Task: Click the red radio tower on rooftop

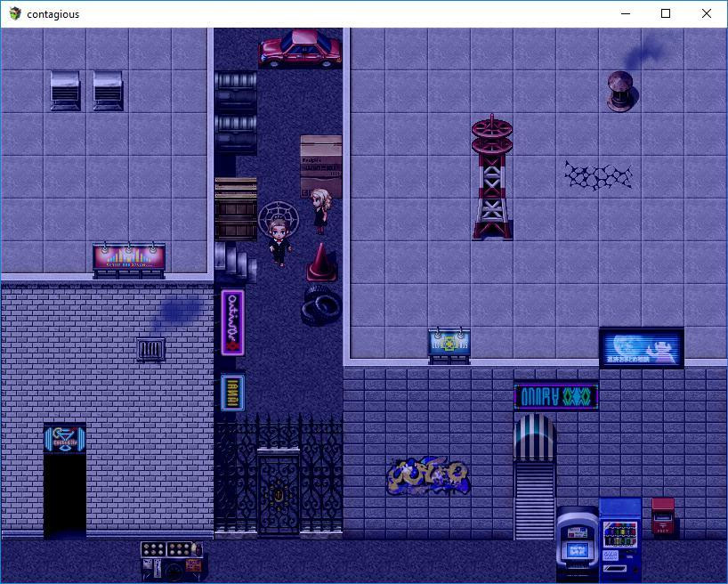Action: tap(492, 177)
